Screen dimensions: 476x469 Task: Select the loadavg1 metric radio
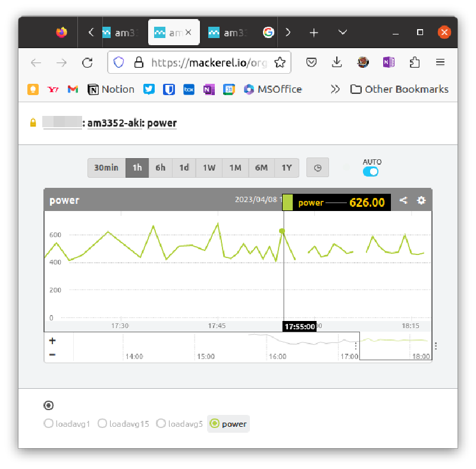pyautogui.click(x=49, y=424)
